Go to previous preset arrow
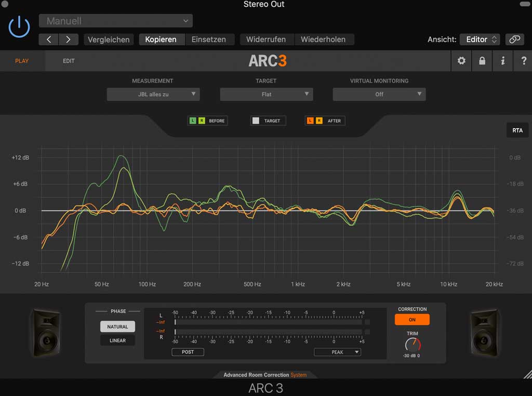Viewport: 532px width, 396px height. click(x=49, y=39)
